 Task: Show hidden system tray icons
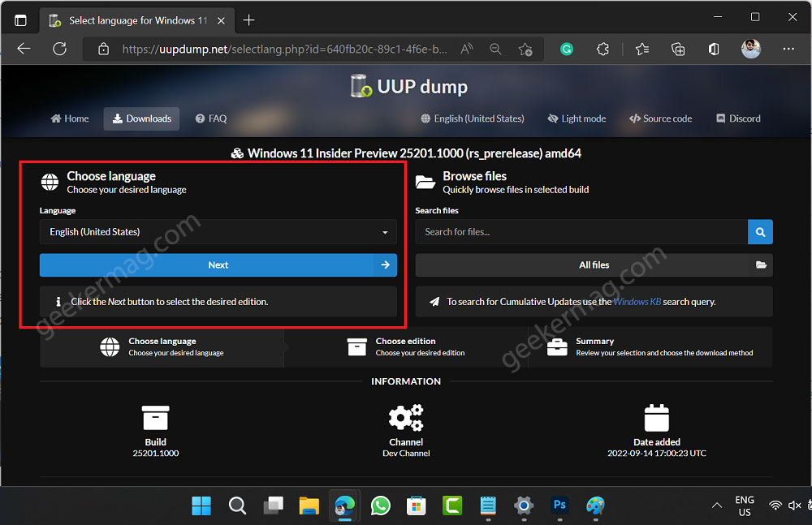(717, 506)
